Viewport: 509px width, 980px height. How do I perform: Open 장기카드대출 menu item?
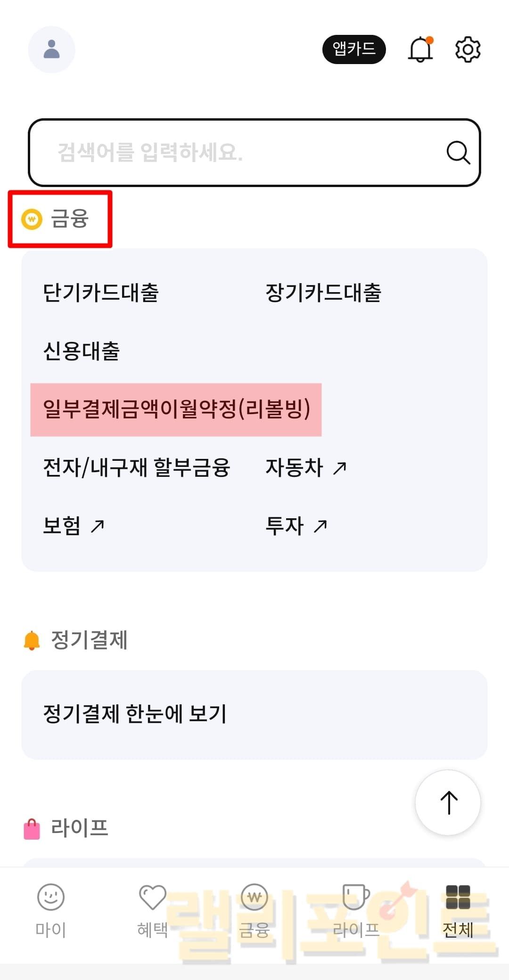(x=323, y=293)
